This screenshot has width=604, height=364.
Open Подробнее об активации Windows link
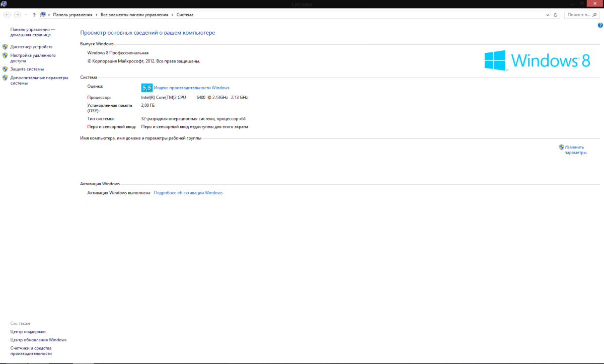(188, 193)
